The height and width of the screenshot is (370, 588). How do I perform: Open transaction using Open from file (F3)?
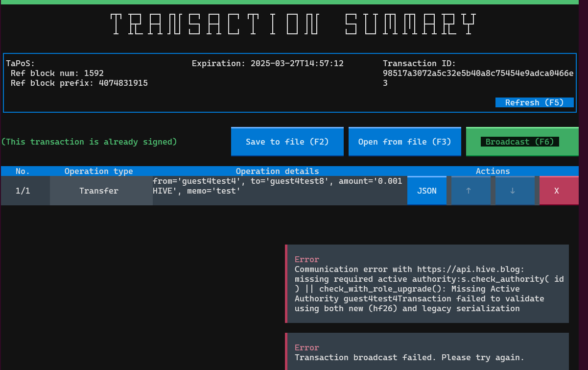click(404, 142)
